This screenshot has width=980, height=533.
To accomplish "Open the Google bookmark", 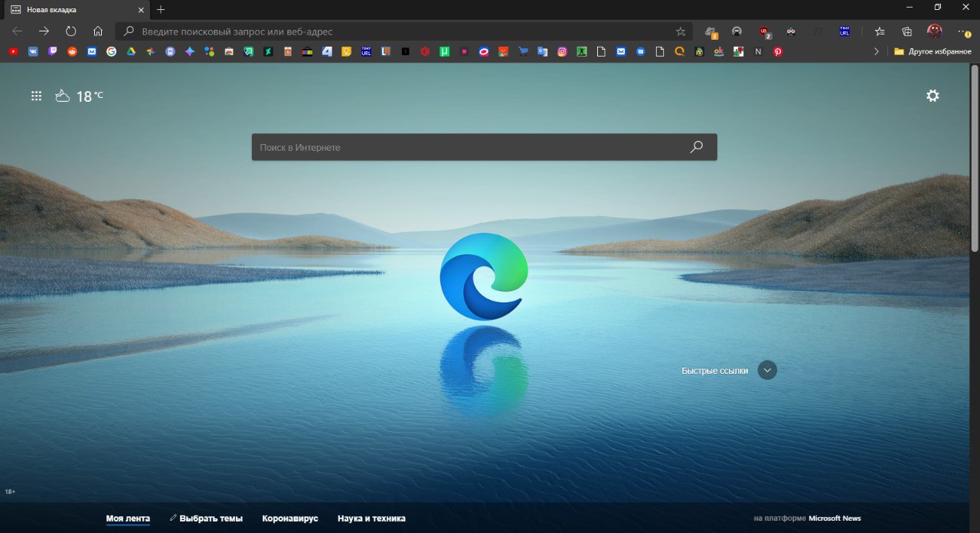I will click(x=111, y=51).
